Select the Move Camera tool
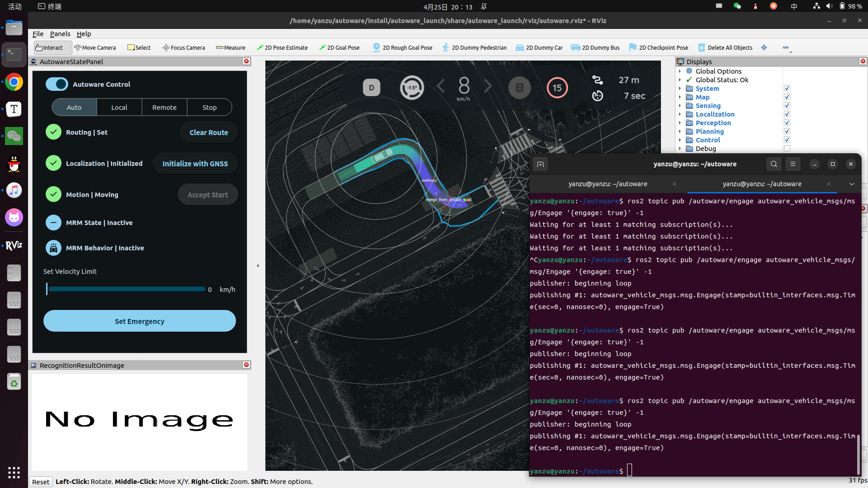 [95, 47]
